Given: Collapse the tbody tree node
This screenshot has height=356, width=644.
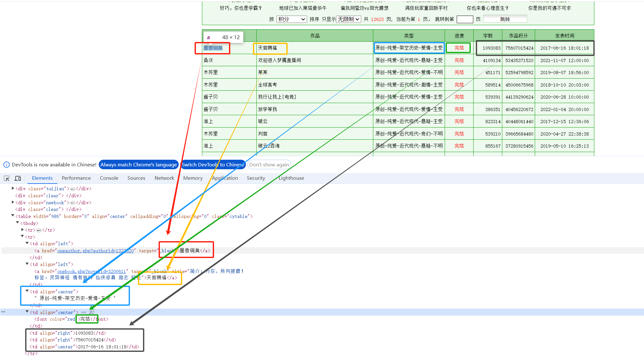Looking at the screenshot, I should 18,223.
